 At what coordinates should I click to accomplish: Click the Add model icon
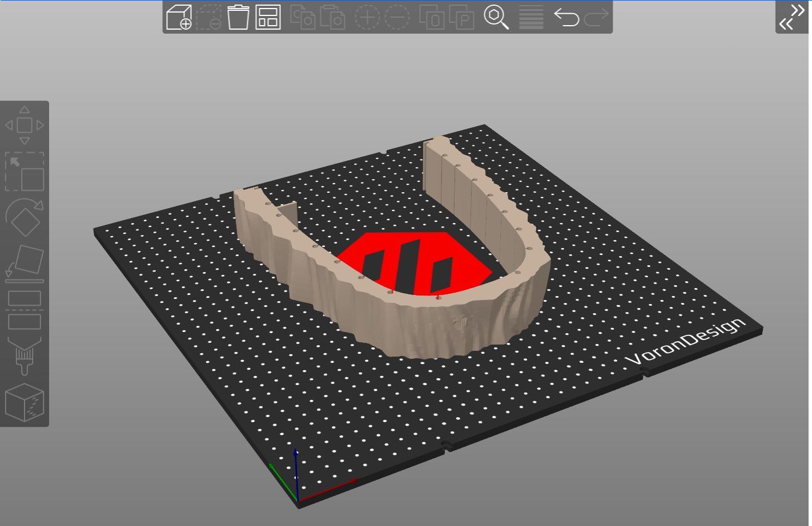179,17
